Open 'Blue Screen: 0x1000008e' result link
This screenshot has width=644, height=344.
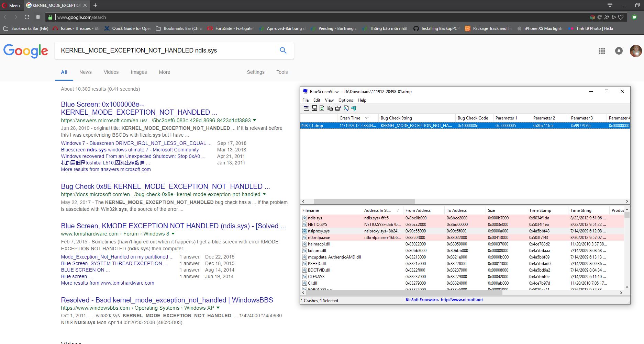[139, 108]
